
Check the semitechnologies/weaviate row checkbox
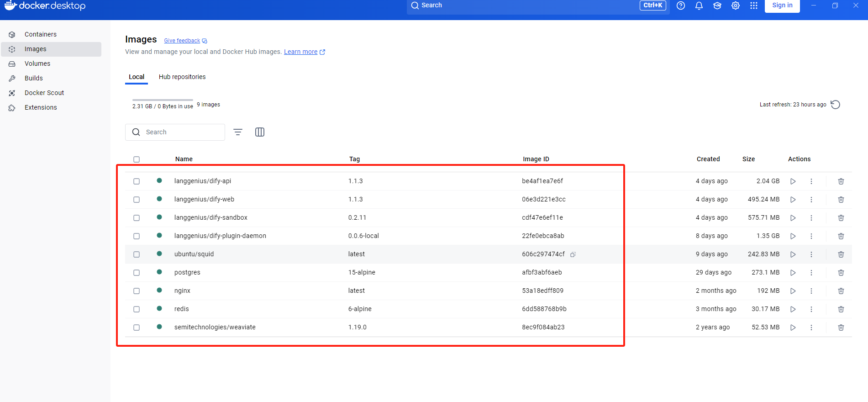coord(137,328)
